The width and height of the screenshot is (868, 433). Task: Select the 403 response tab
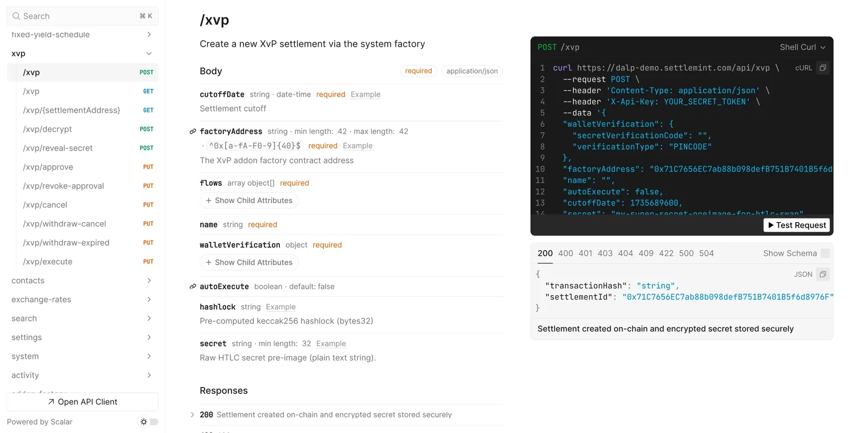tap(605, 253)
